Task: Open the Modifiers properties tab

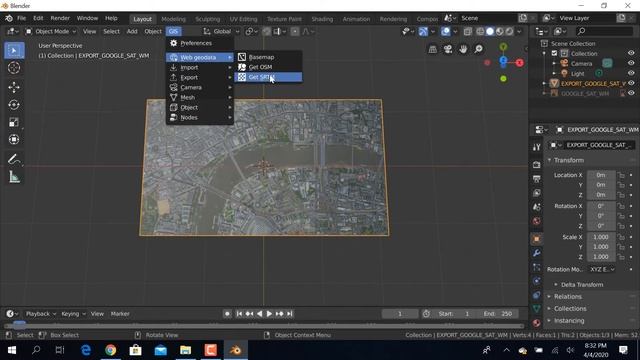Action: pos(536,253)
